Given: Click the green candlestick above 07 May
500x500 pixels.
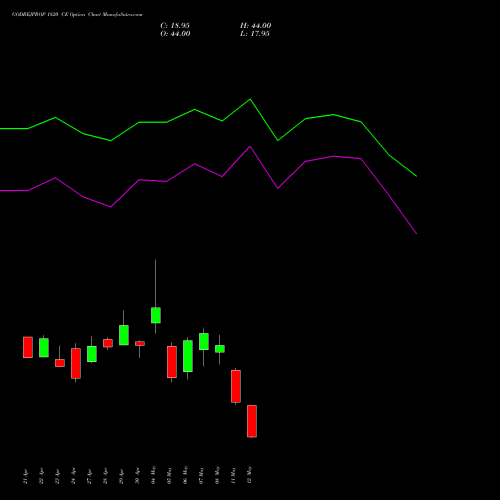Looking at the screenshot, I should click(204, 341).
